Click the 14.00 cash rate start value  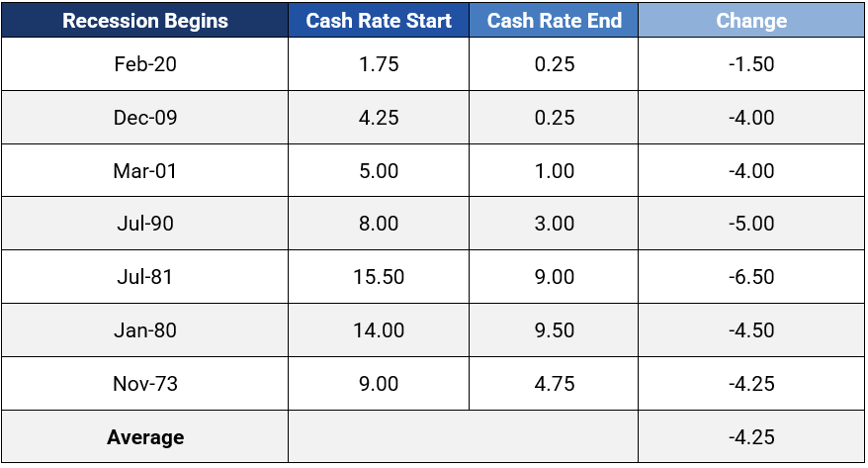[x=379, y=330]
